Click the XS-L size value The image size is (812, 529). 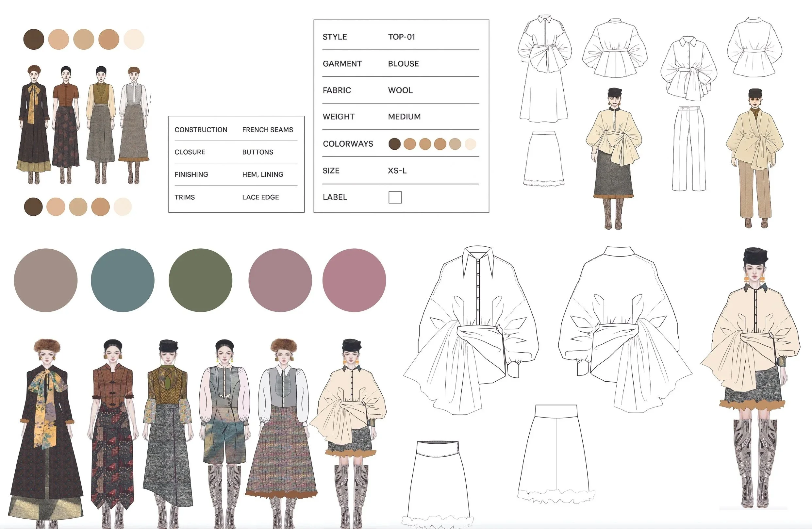(x=397, y=171)
